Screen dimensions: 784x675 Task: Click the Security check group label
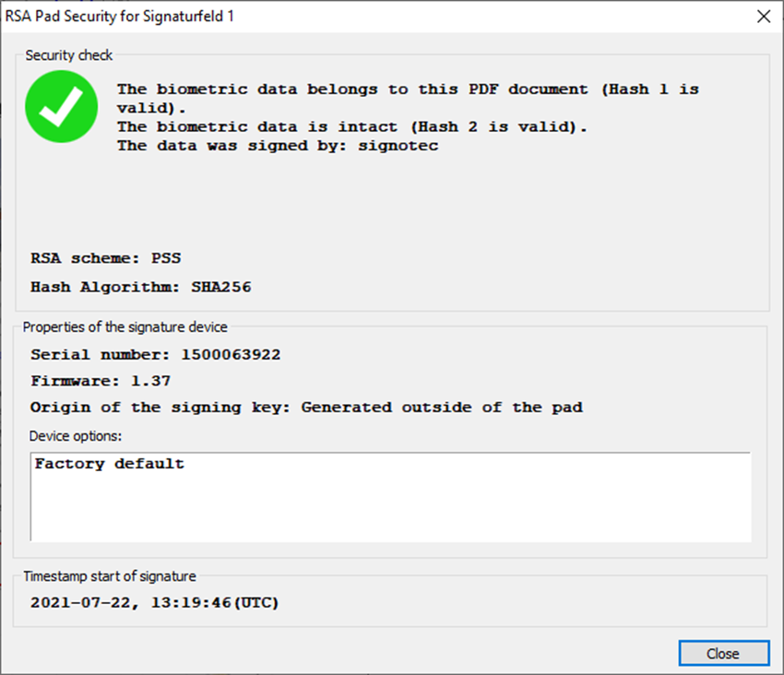(69, 55)
